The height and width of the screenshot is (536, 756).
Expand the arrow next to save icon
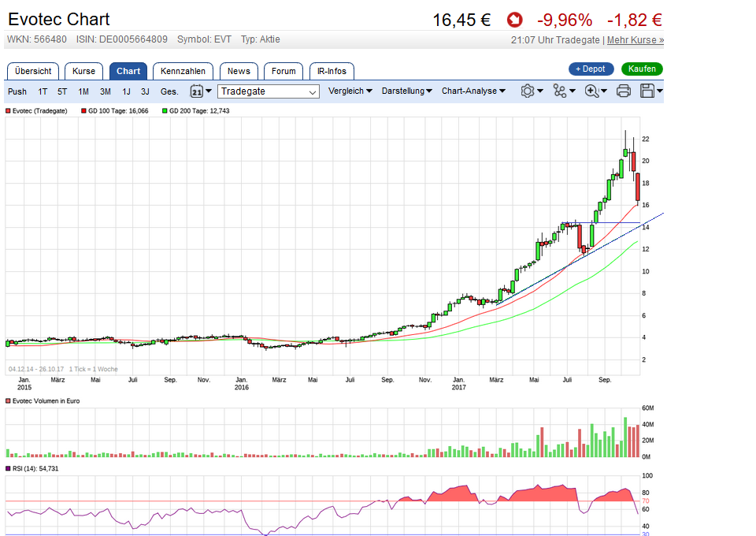coord(660,91)
